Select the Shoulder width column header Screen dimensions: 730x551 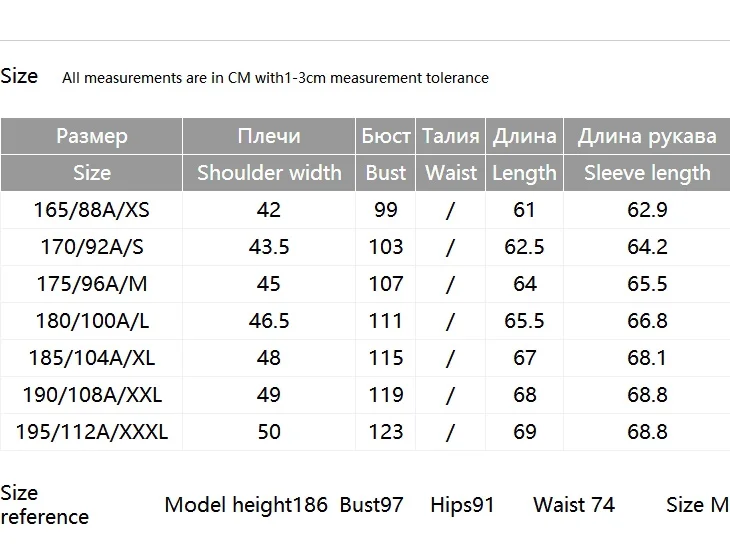269,173
